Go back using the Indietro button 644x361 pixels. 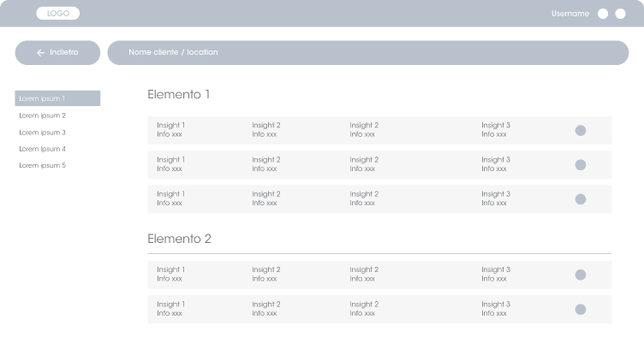point(57,53)
